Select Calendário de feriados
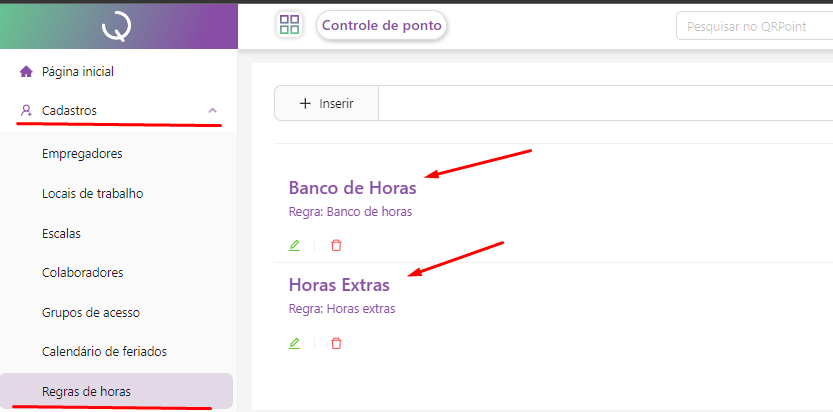This screenshot has height=412, width=833. coord(104,351)
